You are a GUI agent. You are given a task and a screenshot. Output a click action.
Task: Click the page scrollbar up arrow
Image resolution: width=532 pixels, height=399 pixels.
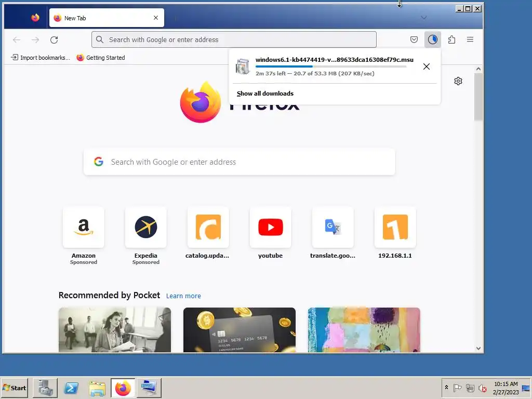point(478,69)
